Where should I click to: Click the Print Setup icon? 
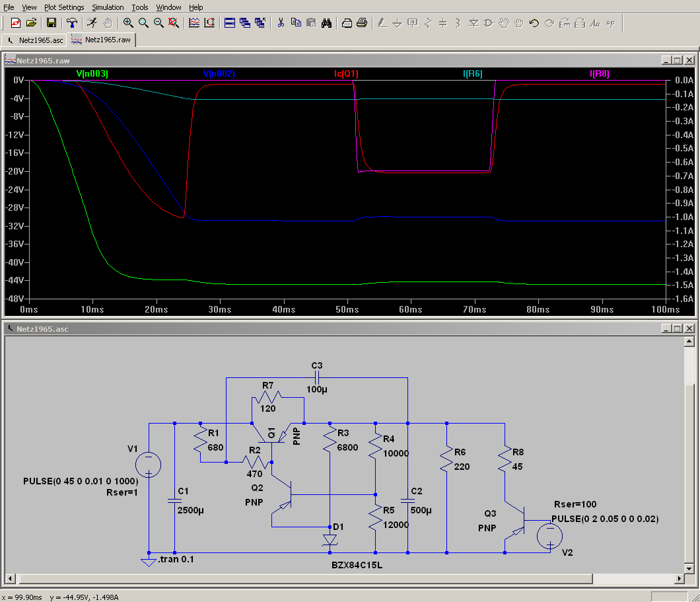[x=347, y=22]
